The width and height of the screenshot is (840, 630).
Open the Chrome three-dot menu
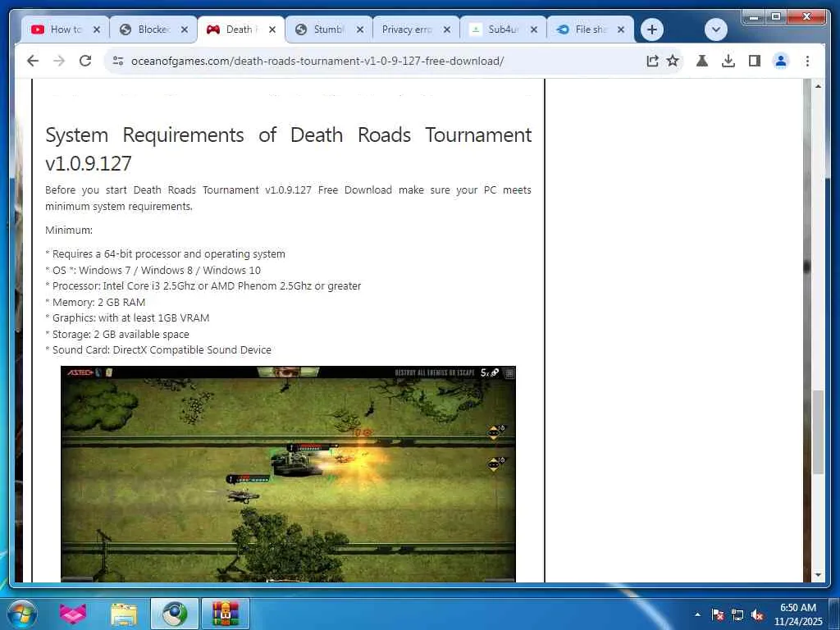[x=807, y=61]
